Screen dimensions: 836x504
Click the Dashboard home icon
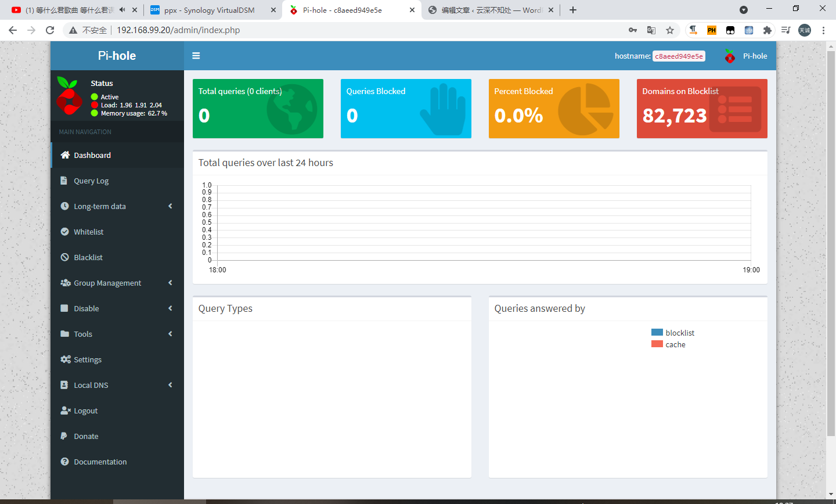click(x=65, y=155)
